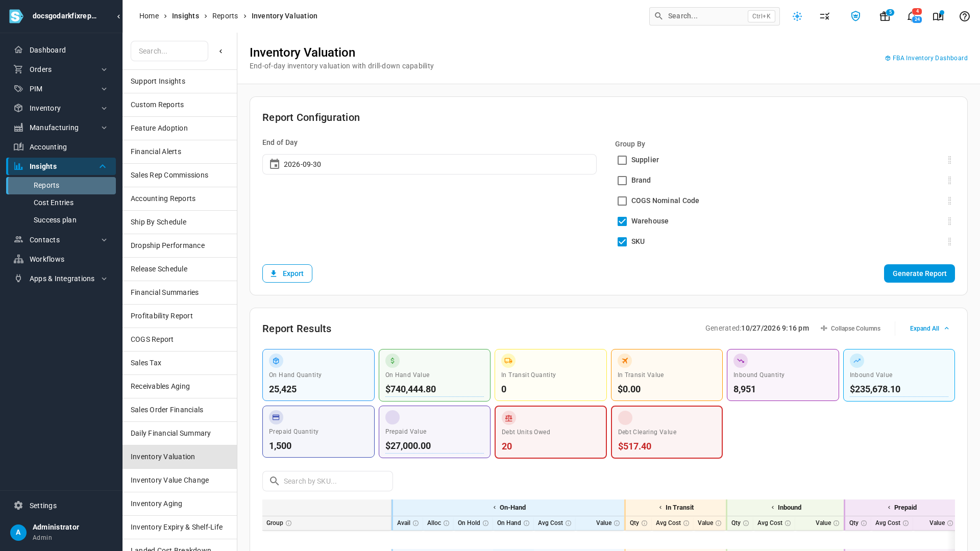Click Collapse Columns control
980x551 pixels.
[850, 329]
